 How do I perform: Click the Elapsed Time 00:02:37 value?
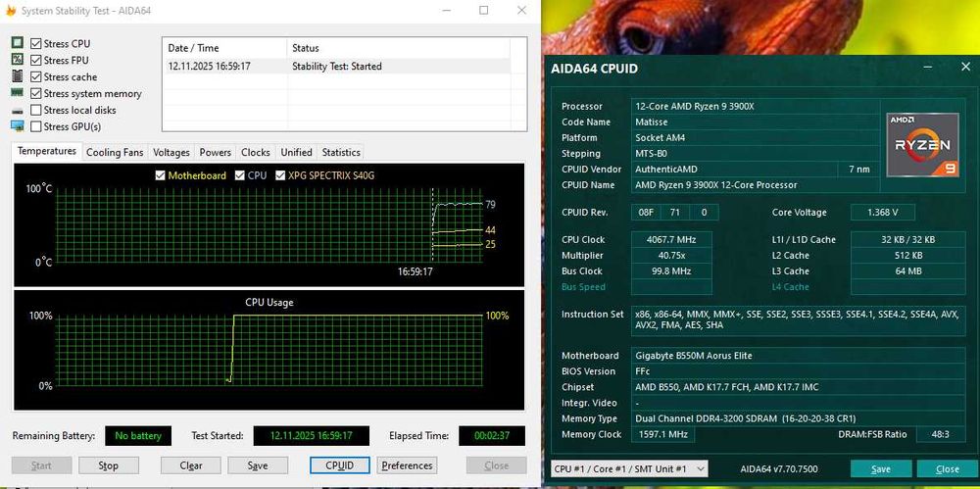point(492,436)
